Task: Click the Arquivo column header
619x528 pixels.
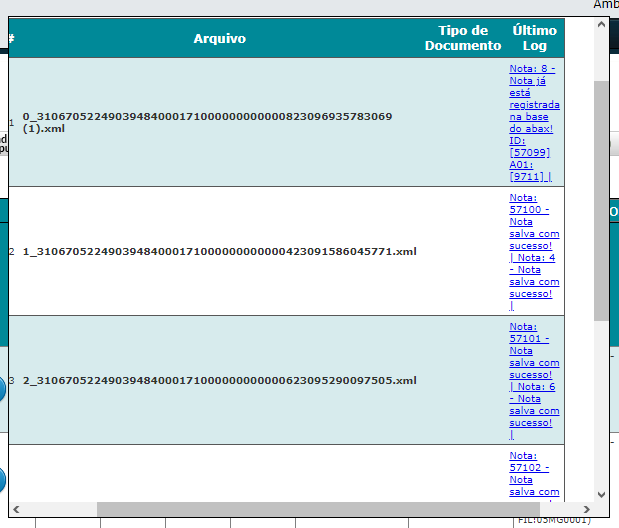Action: click(x=219, y=39)
